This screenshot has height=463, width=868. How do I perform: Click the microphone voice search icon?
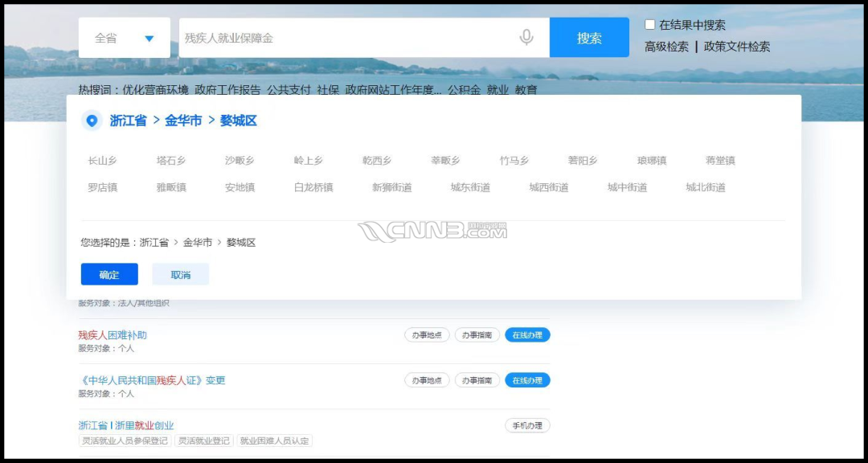click(526, 38)
